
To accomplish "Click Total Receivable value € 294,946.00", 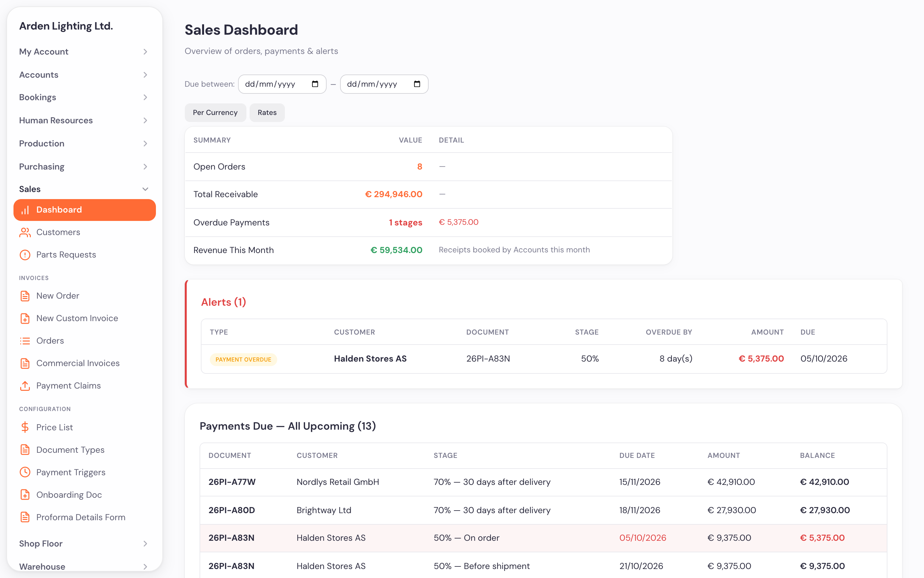I will coord(394,194).
